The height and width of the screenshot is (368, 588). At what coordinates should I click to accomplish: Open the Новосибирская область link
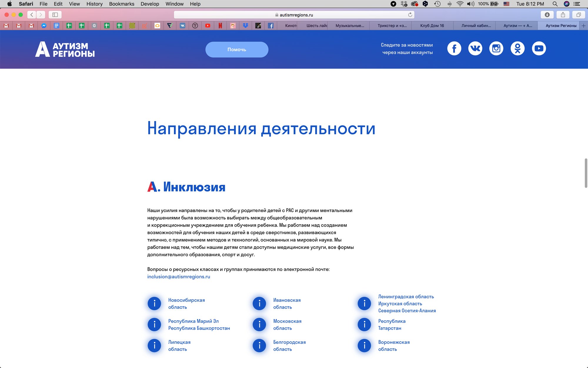pyautogui.click(x=186, y=304)
